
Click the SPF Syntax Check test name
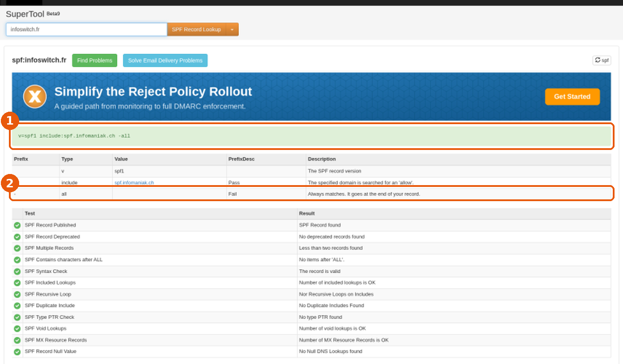click(x=46, y=271)
